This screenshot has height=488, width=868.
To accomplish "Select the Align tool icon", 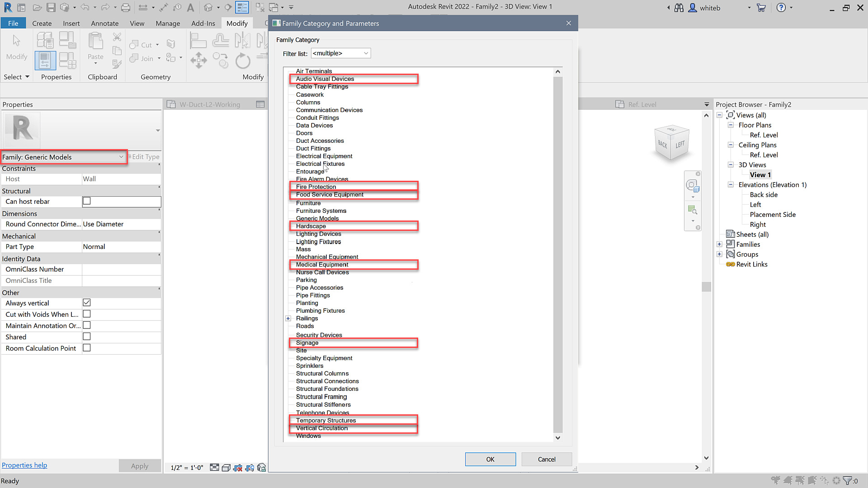I will tap(198, 40).
